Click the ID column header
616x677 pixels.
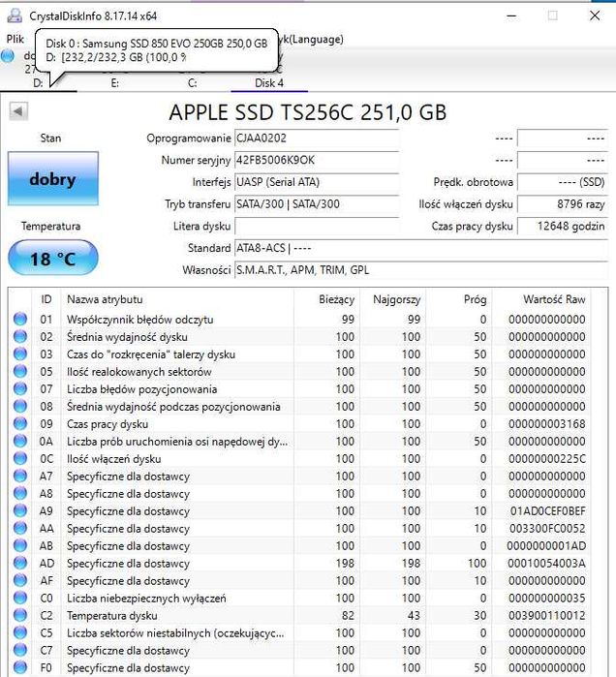pos(46,299)
